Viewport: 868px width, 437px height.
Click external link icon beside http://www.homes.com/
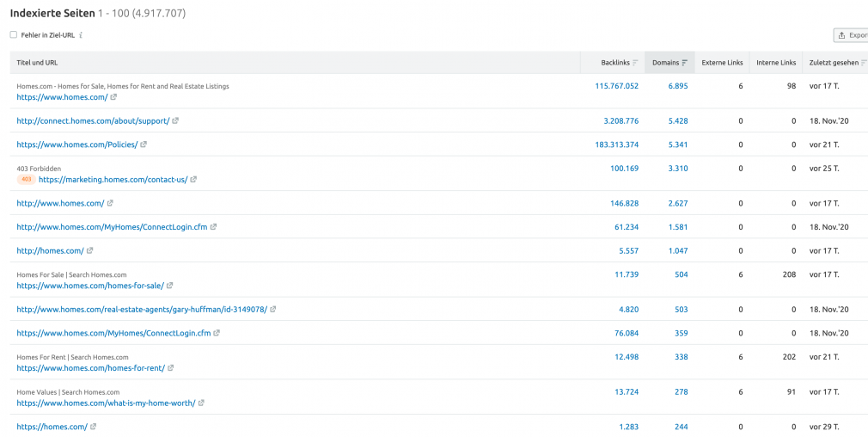[x=110, y=203]
